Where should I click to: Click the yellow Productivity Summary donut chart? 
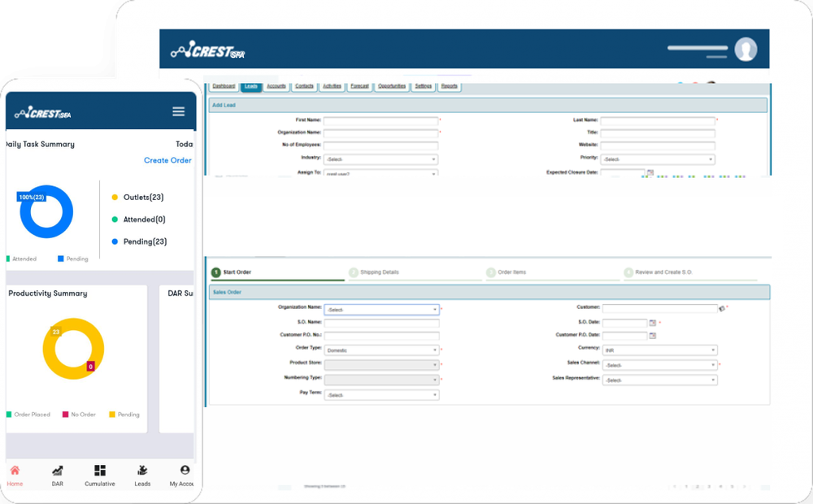pyautogui.click(x=73, y=349)
